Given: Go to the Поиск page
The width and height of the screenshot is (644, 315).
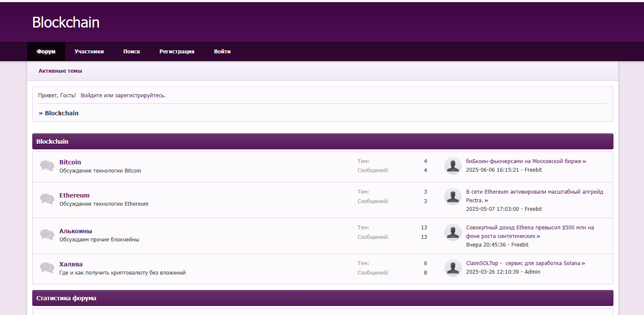Looking at the screenshot, I should click(x=132, y=52).
